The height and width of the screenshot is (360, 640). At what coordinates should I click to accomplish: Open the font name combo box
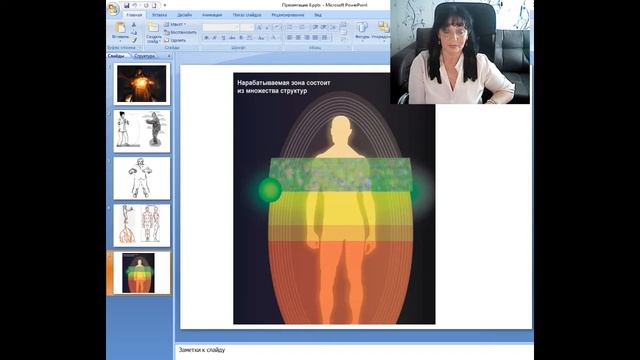[221, 27]
